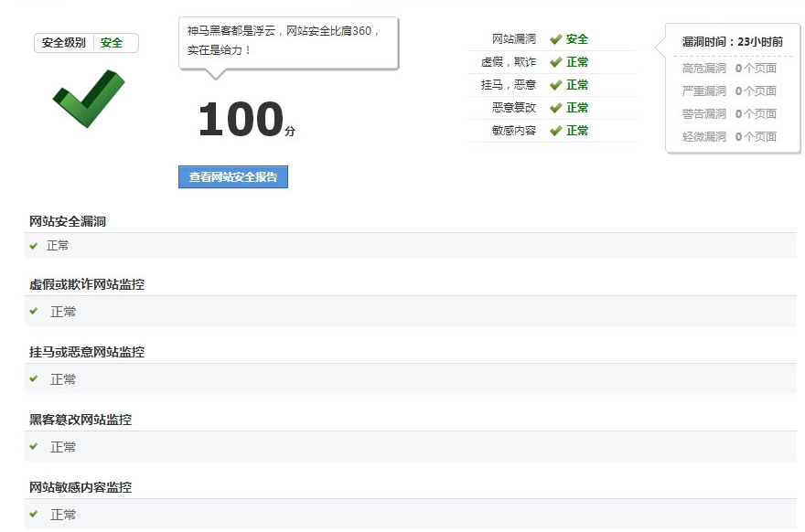Click the checkmark under 网站安全漏洞 section
This screenshot has width=805, height=532.
point(34,246)
